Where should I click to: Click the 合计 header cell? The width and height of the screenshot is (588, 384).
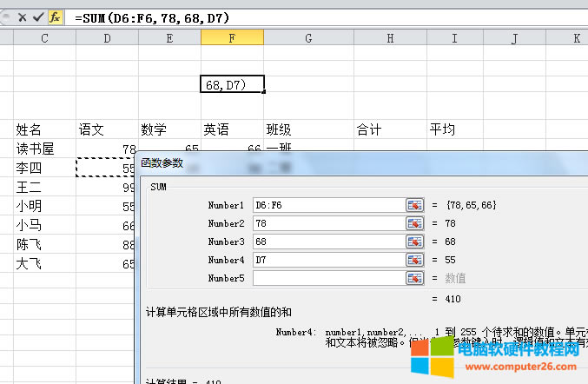[389, 129]
